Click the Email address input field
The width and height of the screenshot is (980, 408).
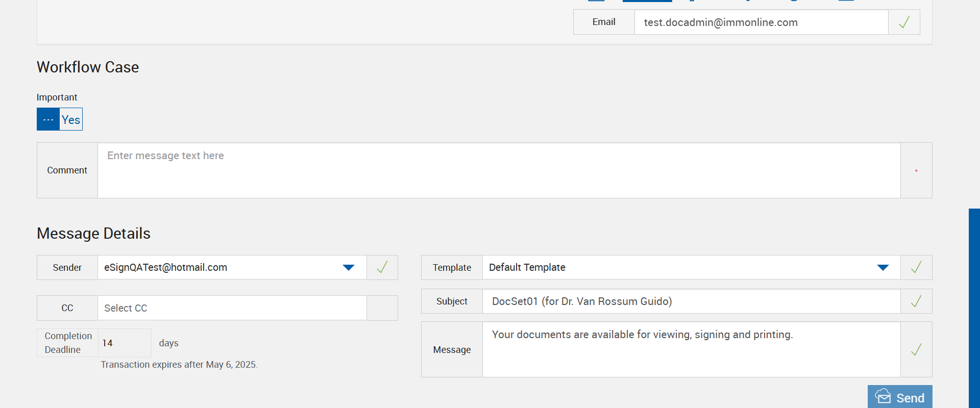(761, 22)
